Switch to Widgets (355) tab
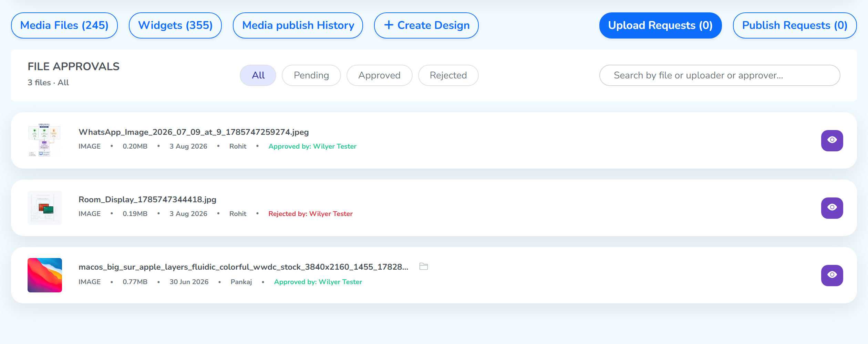868x344 pixels. 175,25
